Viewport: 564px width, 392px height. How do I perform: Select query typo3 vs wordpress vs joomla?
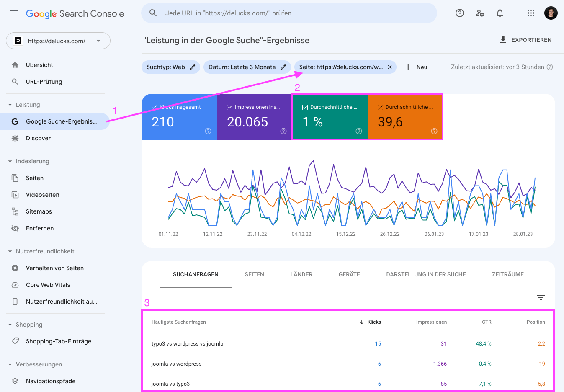click(187, 344)
